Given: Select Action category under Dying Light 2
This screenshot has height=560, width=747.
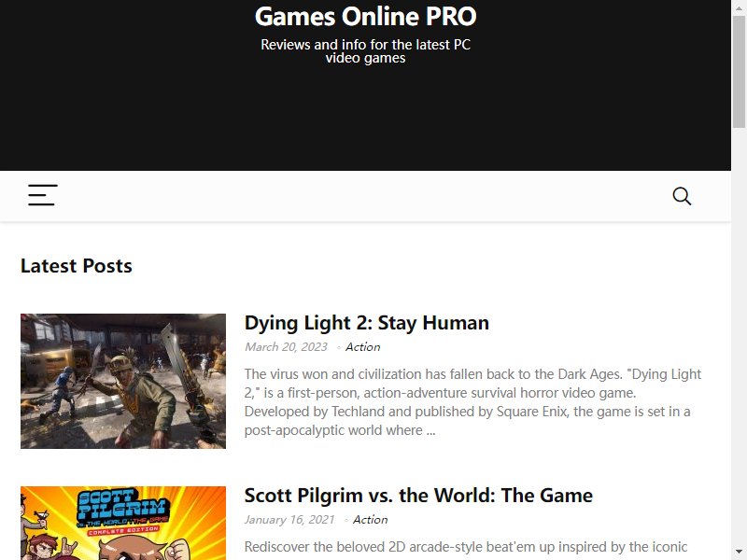Looking at the screenshot, I should pyautogui.click(x=362, y=347).
